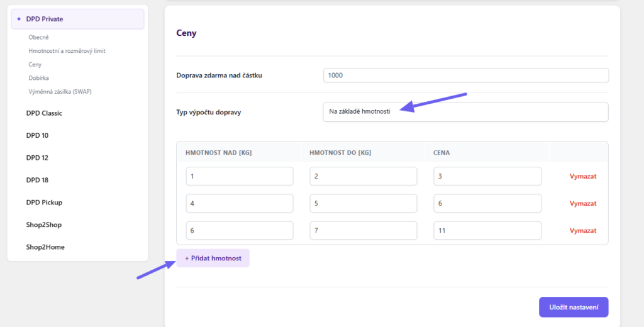644x327 pixels.
Task: Click the Typ výpočtu dopravy label
Action: coord(209,112)
